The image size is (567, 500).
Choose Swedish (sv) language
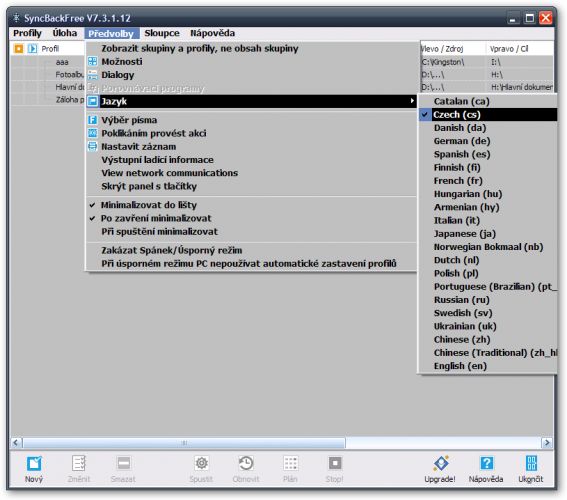coord(487,313)
